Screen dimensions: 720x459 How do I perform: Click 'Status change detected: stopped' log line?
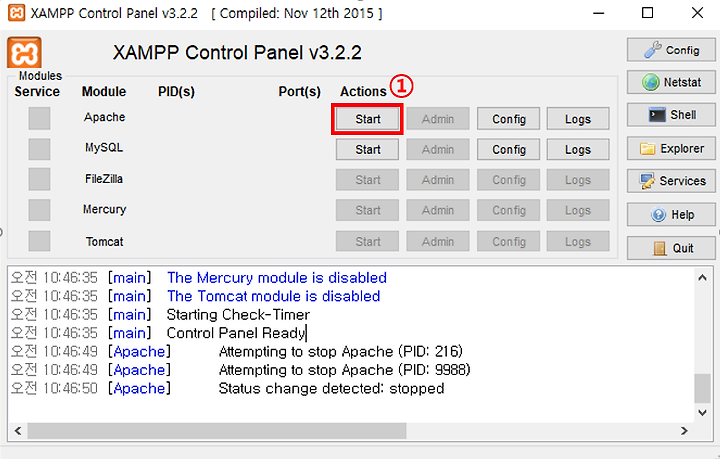pos(331,388)
